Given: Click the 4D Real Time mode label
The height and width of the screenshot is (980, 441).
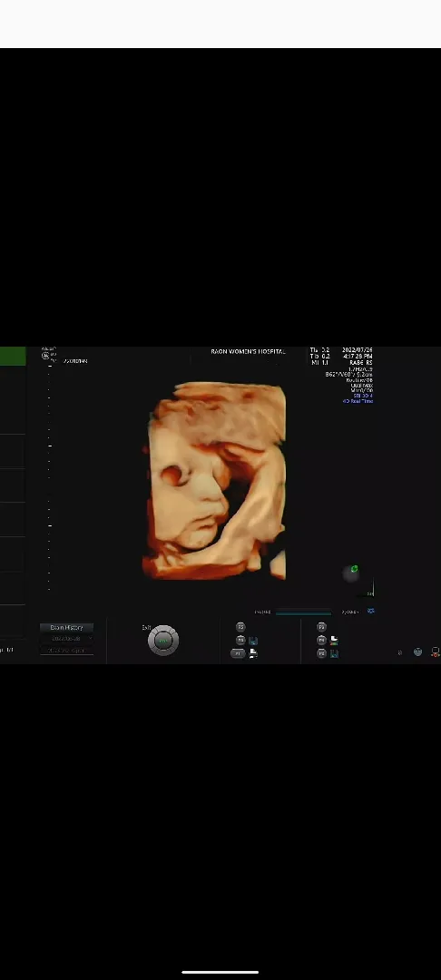Looking at the screenshot, I should pyautogui.click(x=358, y=401).
